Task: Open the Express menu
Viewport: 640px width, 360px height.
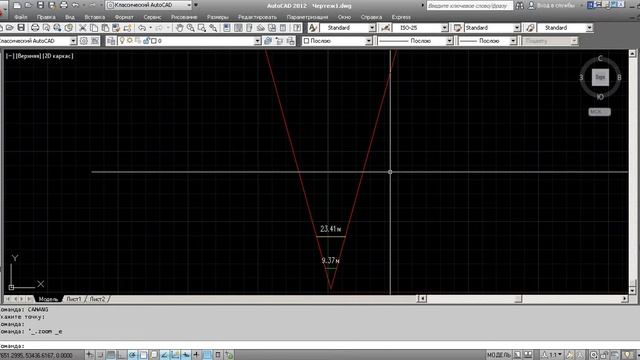Action: [x=401, y=17]
